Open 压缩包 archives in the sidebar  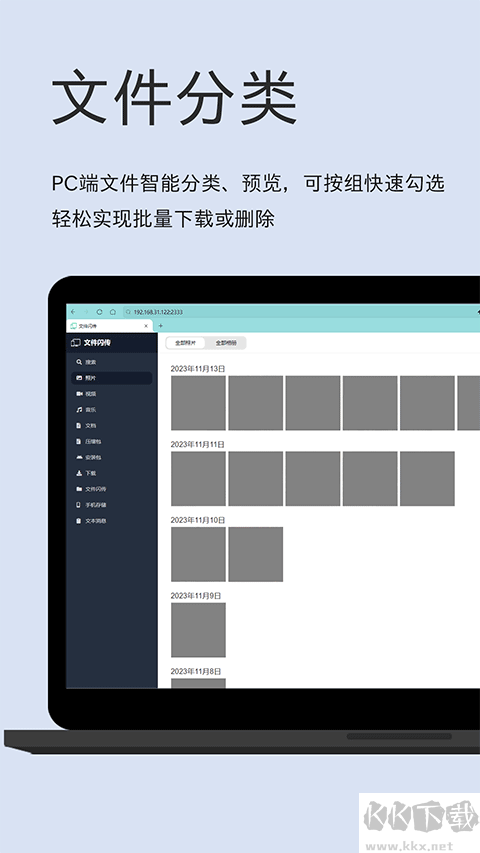pos(112,442)
